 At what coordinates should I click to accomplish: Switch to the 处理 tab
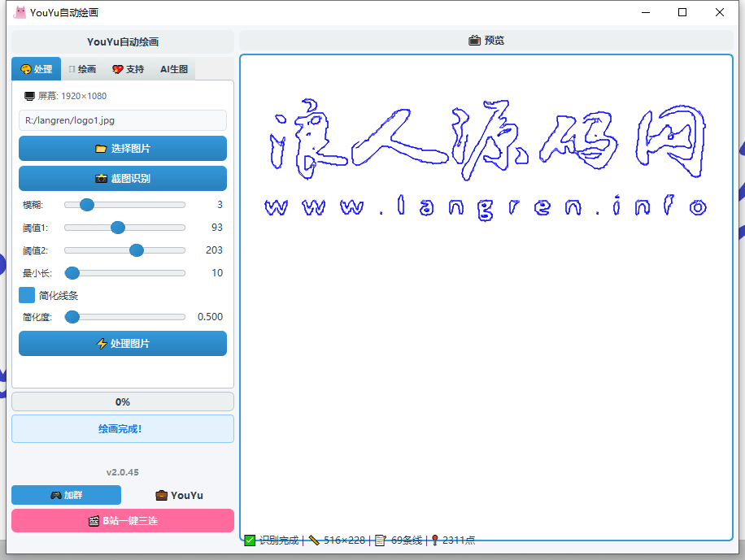[36, 69]
